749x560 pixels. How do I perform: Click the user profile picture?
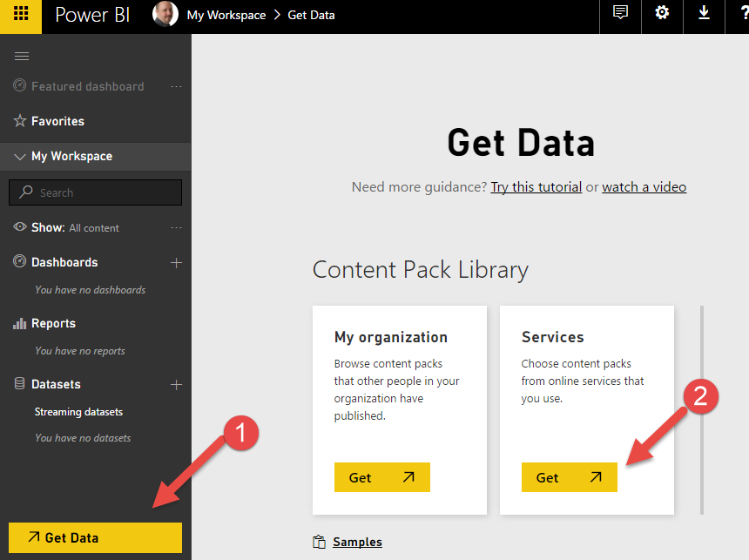pos(165,14)
